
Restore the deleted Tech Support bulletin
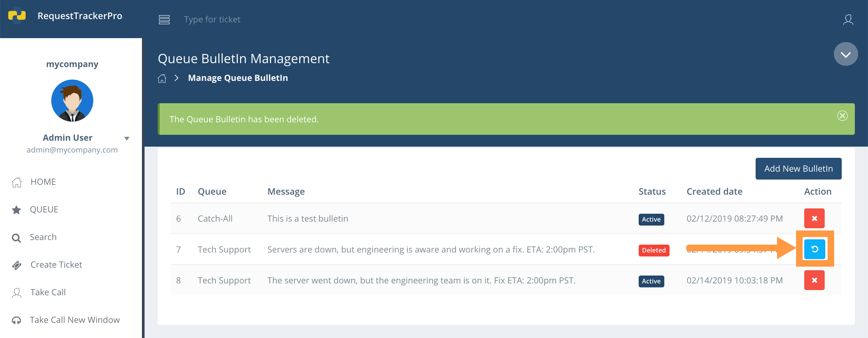click(814, 249)
